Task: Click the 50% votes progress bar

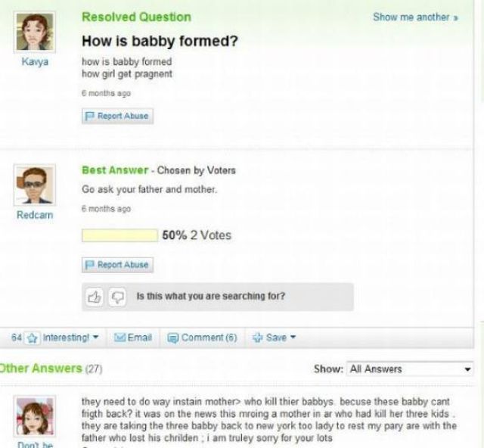Action: [x=120, y=235]
